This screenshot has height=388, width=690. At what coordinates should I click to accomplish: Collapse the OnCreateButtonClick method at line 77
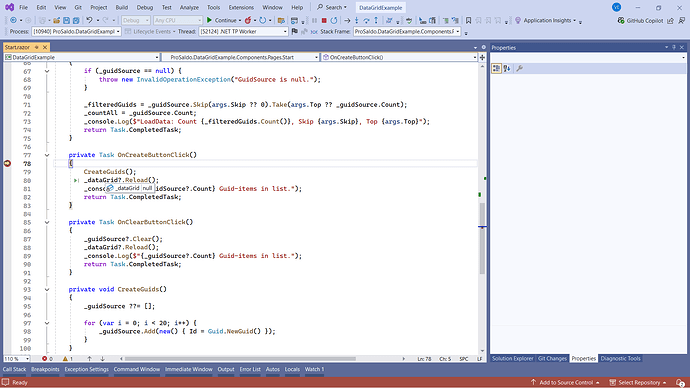pyautogui.click(x=47, y=155)
